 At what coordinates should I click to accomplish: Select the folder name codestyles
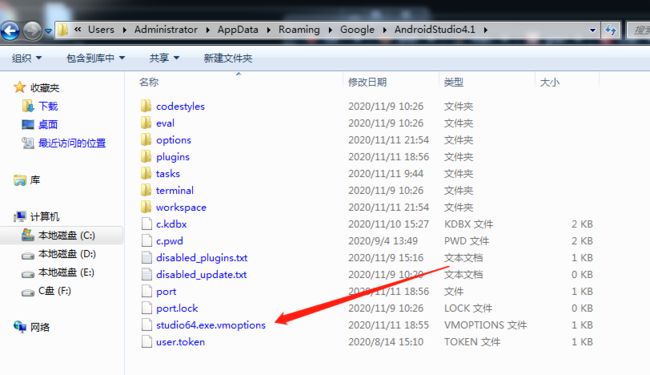[x=180, y=106]
